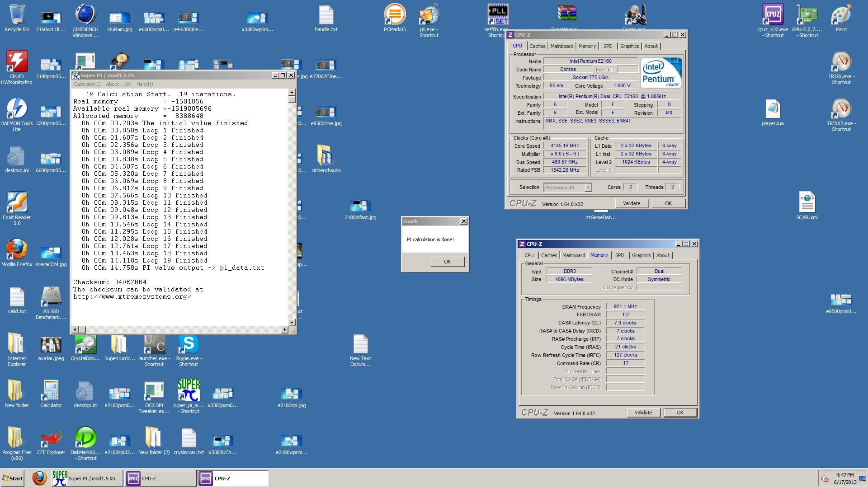Select SPD tab in top CPU-Z window
Screen dimensions: 868x488
click(x=608, y=46)
